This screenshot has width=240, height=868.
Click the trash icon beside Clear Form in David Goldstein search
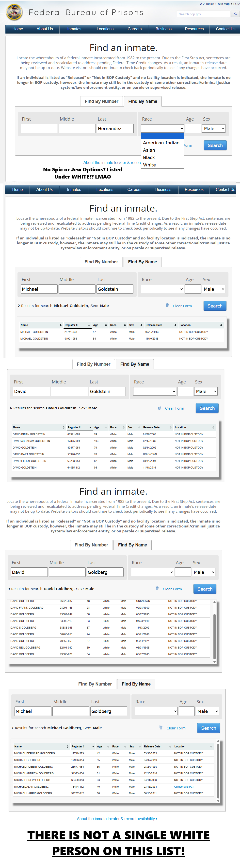[159, 408]
